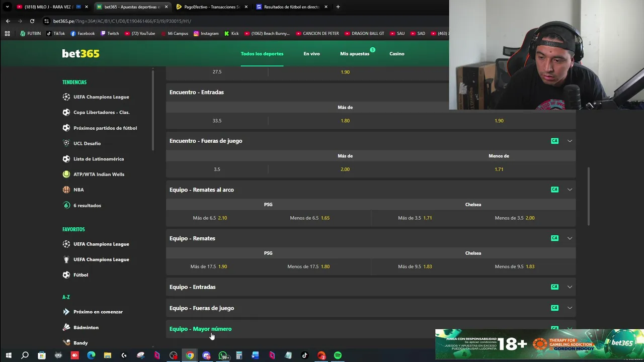The height and width of the screenshot is (362, 644).
Task: Select PSG Más de 17.5 remates 1.90
Action: coord(209,266)
